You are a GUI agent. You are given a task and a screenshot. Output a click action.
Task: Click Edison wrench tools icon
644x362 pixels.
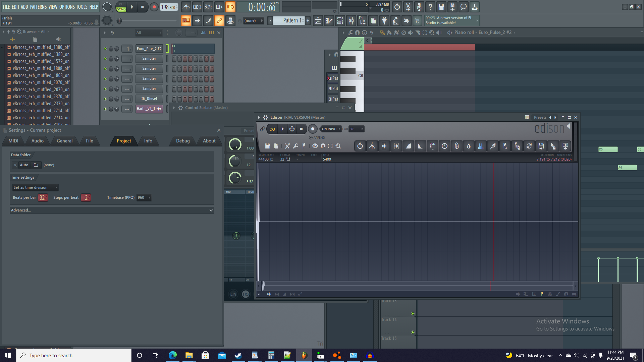point(296,146)
